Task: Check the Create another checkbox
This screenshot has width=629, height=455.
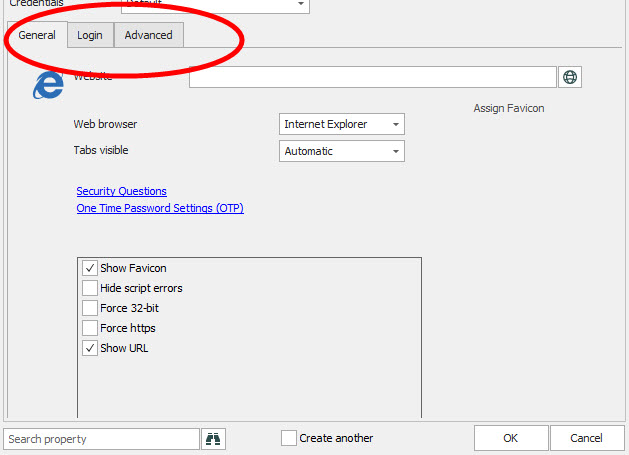Action: pos(289,438)
